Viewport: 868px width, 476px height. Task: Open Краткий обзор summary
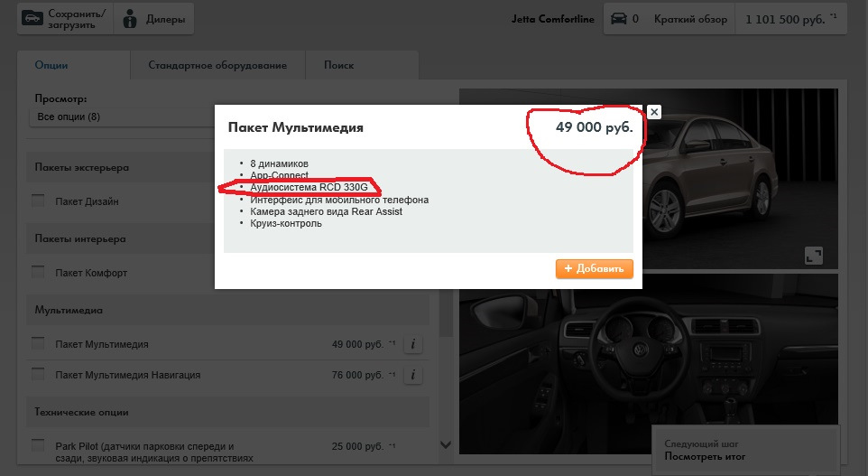[x=690, y=19]
